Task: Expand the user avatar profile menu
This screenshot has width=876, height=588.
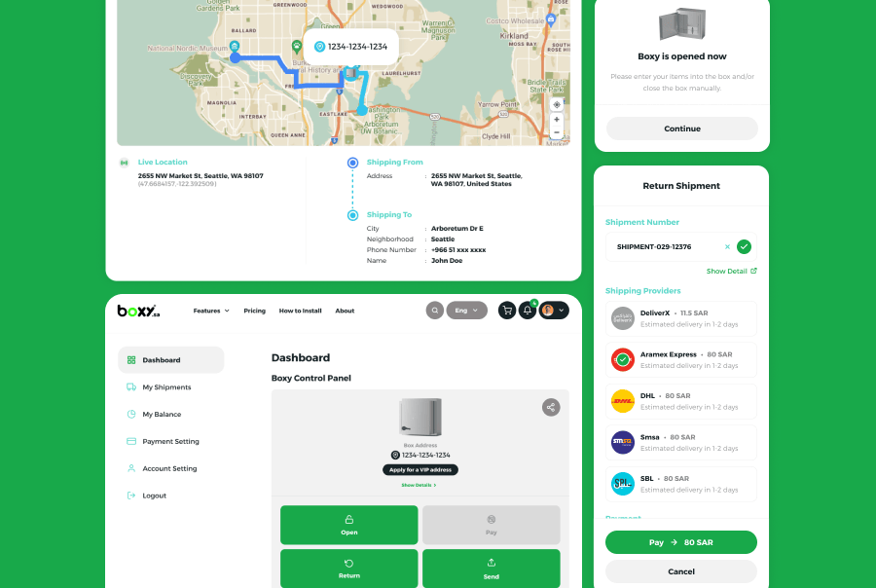Action: (x=554, y=311)
